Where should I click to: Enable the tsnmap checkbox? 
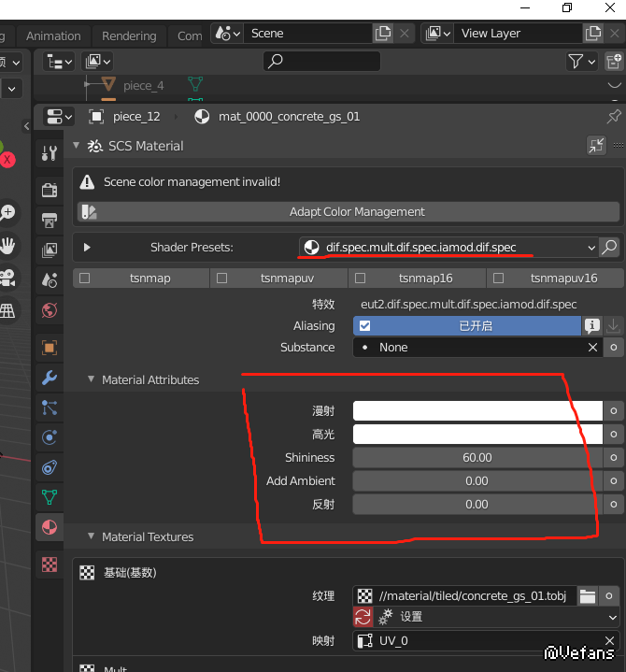pos(85,278)
